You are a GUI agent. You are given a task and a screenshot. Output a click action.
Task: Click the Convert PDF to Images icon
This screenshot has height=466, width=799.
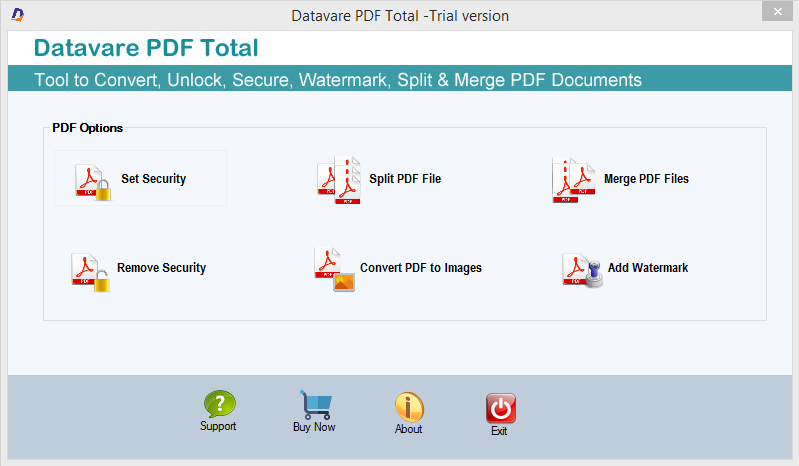click(334, 269)
